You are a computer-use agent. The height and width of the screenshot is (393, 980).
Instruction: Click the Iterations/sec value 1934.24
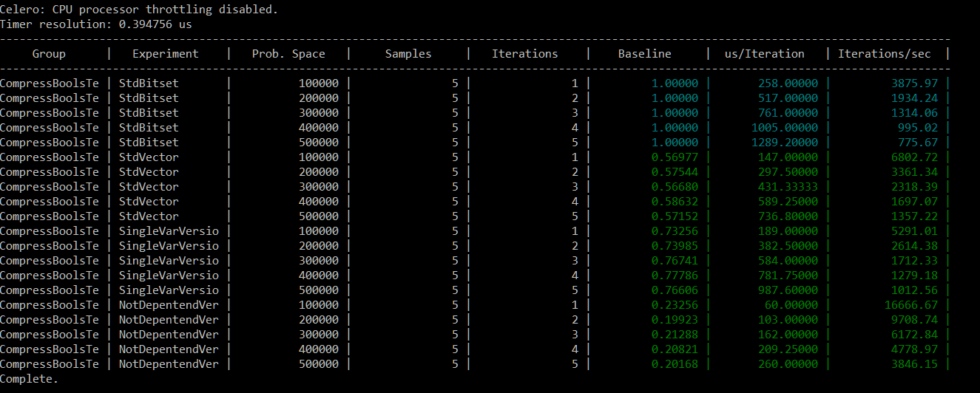tap(915, 98)
